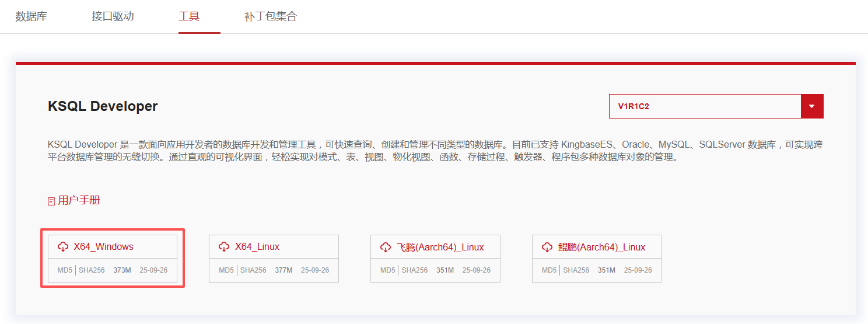The width and height of the screenshot is (868, 324).
Task: Show SHA256 checksum for 鲲鹏(Aarch64)_Linux
Action: 576,270
